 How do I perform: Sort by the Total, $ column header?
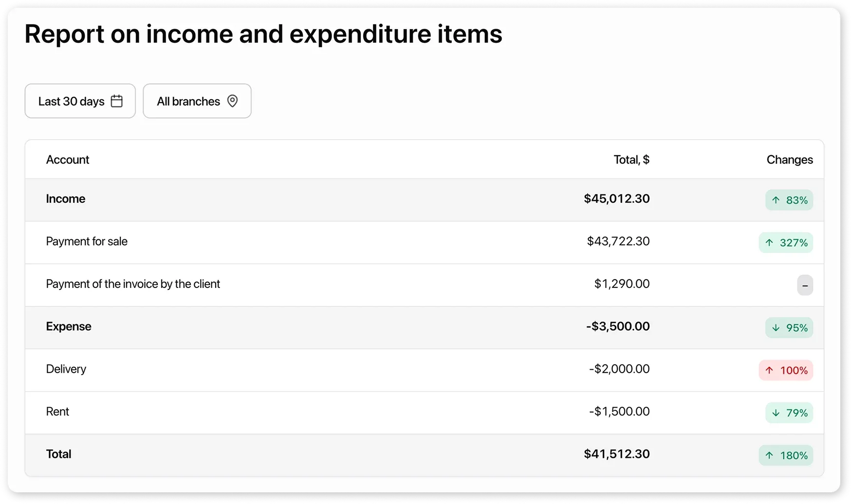tap(631, 160)
